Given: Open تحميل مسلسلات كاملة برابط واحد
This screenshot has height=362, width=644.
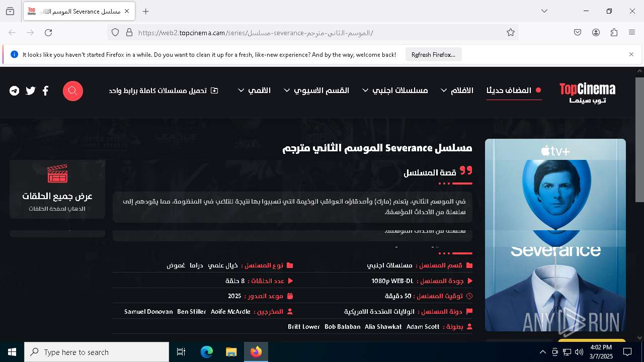Looking at the screenshot, I should point(164,90).
